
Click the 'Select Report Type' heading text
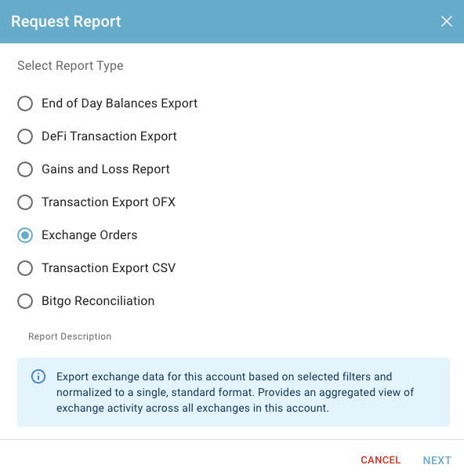click(71, 66)
